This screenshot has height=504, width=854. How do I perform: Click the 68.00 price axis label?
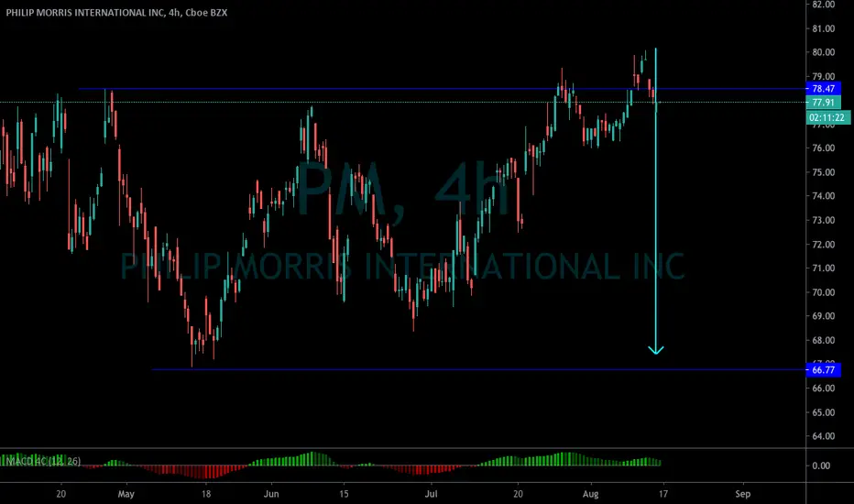823,340
